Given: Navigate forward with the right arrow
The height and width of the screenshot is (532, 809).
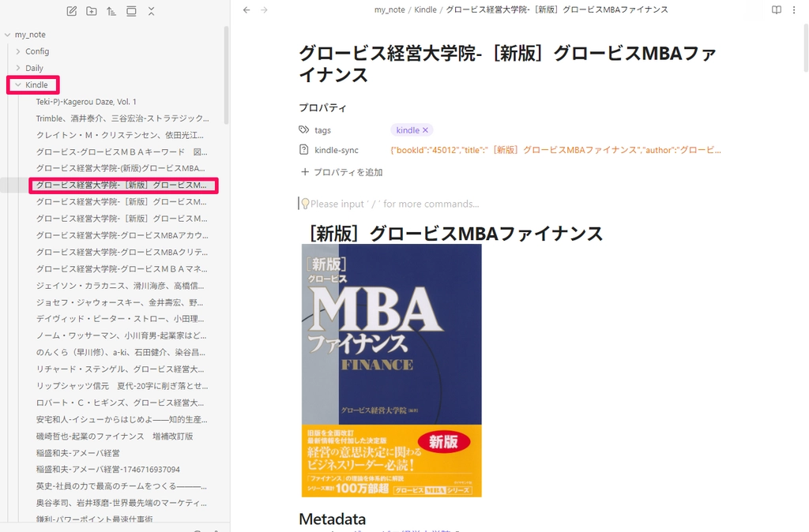Looking at the screenshot, I should coord(264,9).
